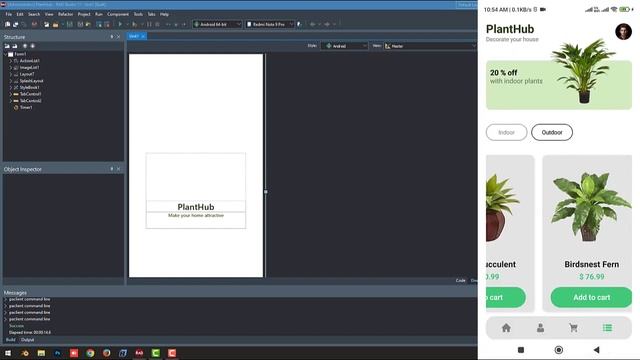Expand the SplashLayout node

click(x=11, y=81)
